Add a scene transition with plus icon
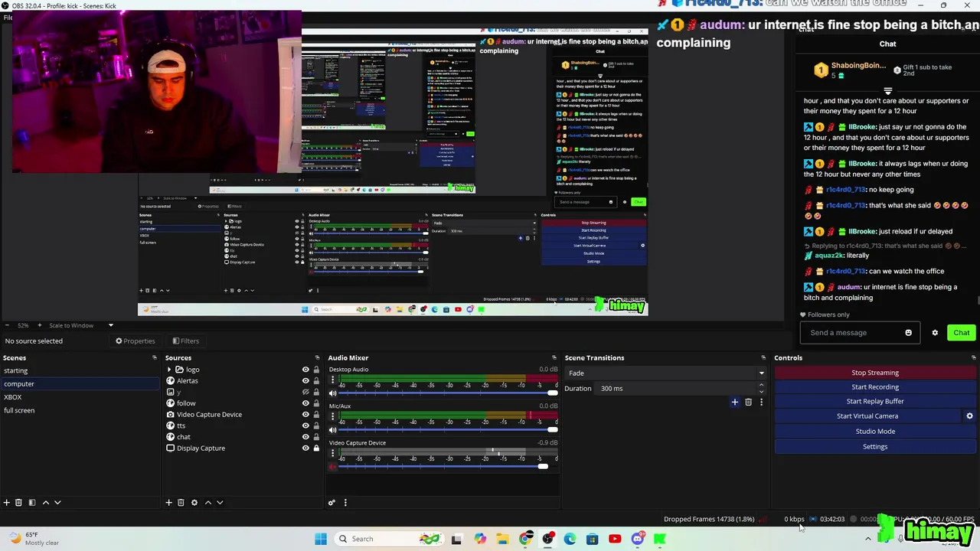Image resolution: width=980 pixels, height=551 pixels. tap(735, 402)
